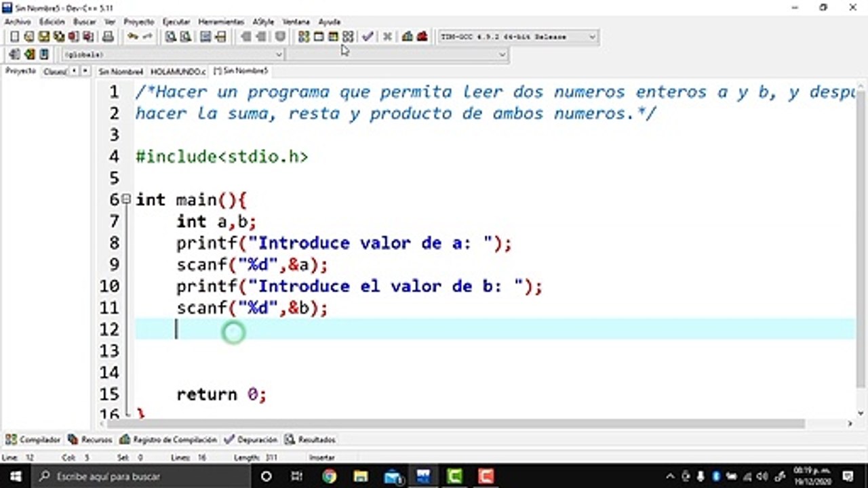868x488 pixels.
Task: Open File Explorer from the taskbar
Action: pyautogui.click(x=360, y=476)
